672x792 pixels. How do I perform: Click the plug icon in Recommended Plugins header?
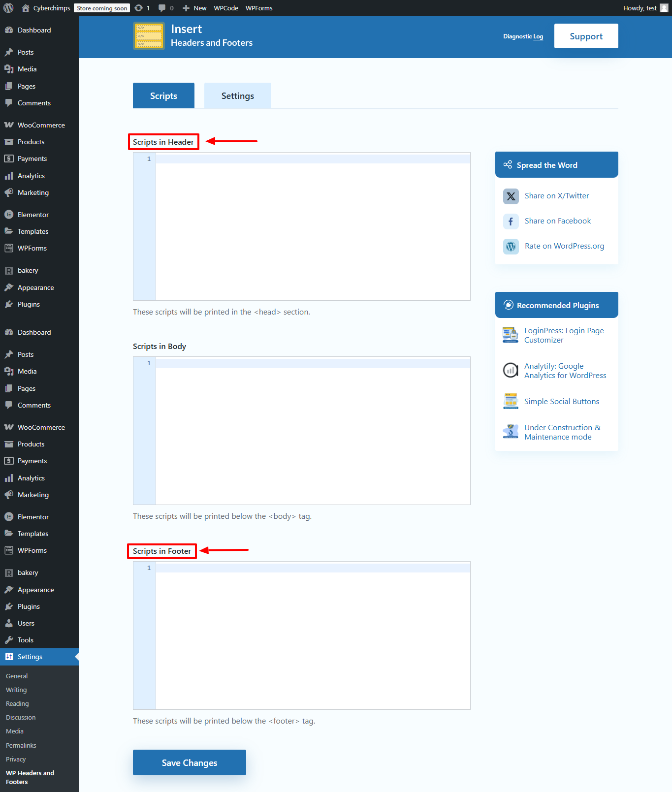(x=509, y=305)
